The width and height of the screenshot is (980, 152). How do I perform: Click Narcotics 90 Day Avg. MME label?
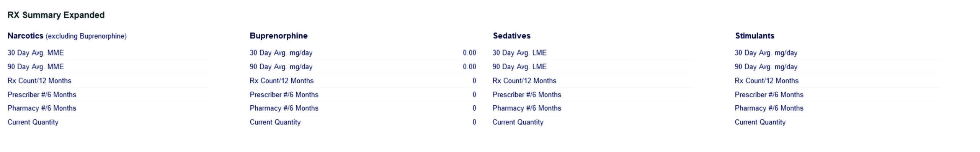pos(36,67)
